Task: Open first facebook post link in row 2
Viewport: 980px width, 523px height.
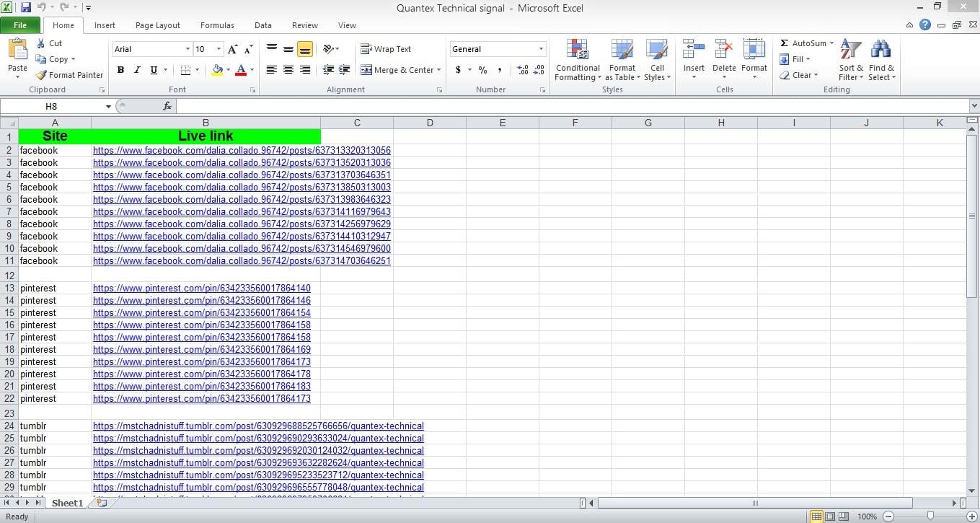Action: pos(242,151)
